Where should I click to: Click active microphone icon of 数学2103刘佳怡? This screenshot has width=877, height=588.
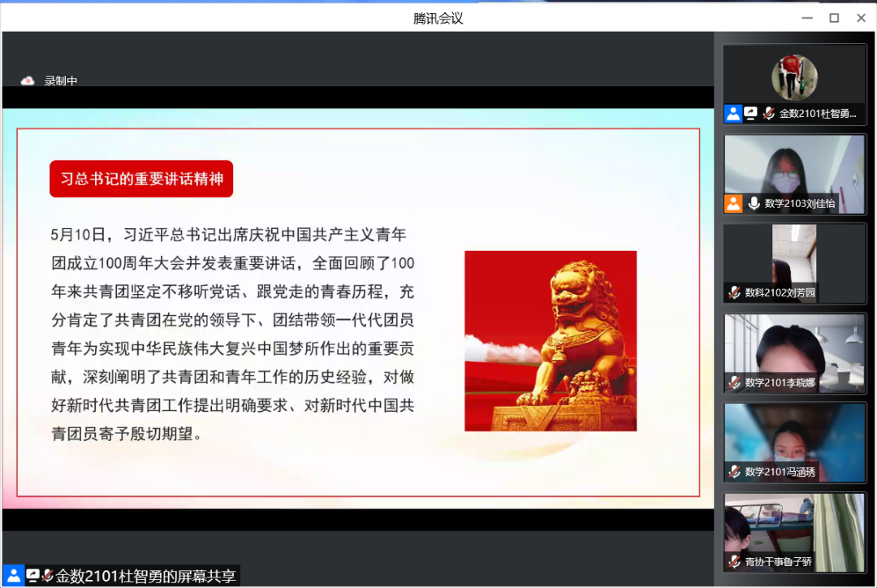pyautogui.click(x=754, y=203)
